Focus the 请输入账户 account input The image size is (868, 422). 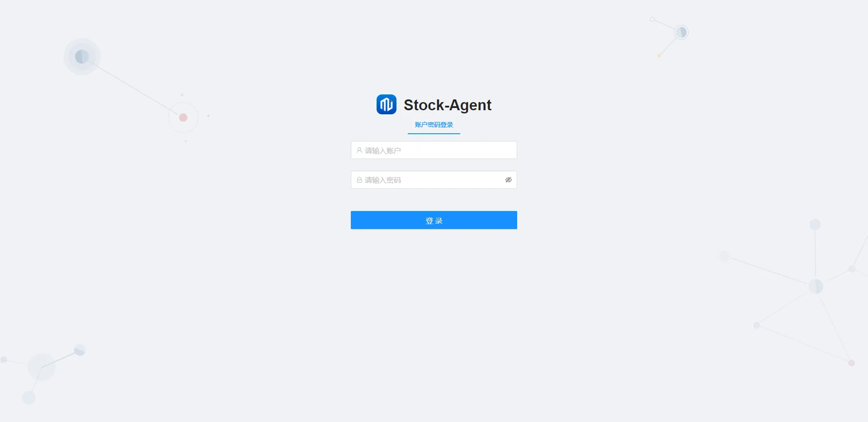point(434,150)
